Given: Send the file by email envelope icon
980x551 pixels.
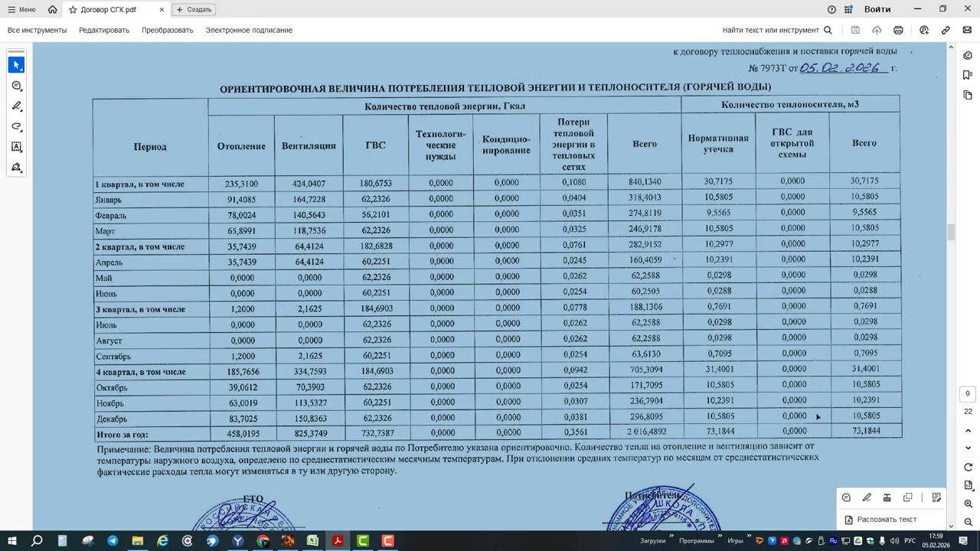Looking at the screenshot, I should coord(967,30).
